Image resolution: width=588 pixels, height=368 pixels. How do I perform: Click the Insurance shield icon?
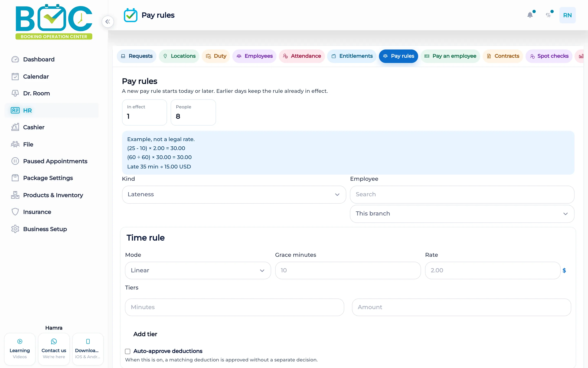(15, 212)
